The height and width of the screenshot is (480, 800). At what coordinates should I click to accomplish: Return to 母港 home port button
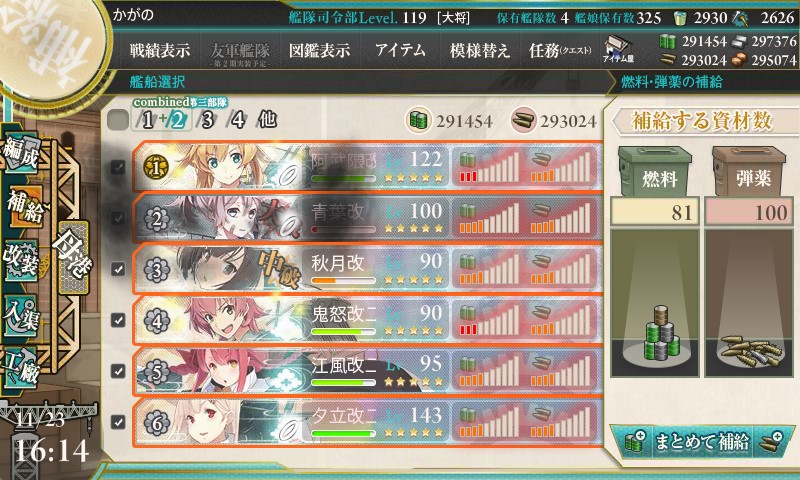click(73, 258)
